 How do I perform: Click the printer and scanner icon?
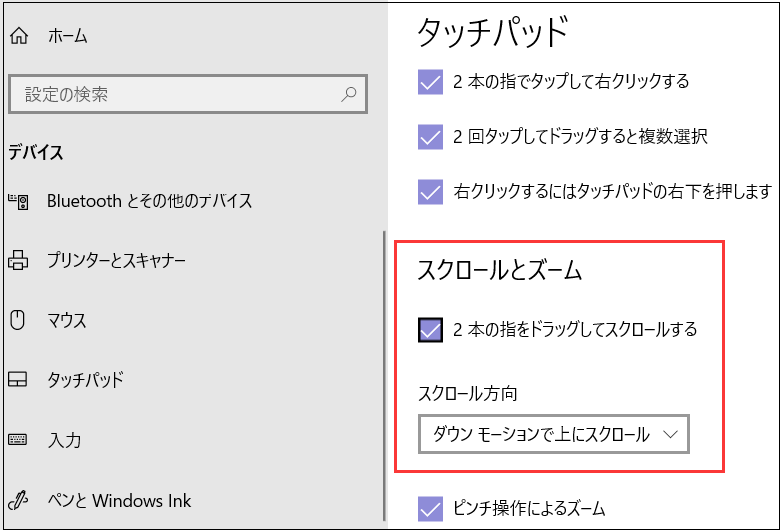[18, 261]
